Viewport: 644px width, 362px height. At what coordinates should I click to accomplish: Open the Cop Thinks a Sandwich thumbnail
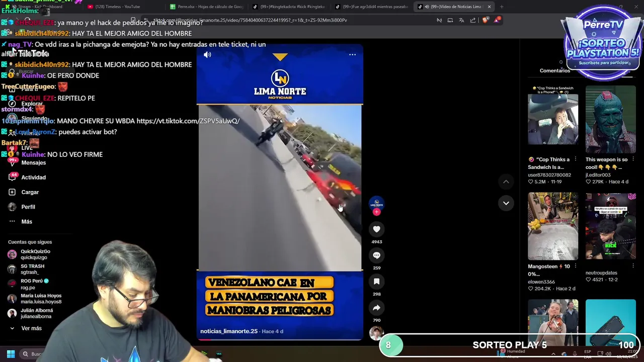(x=553, y=119)
